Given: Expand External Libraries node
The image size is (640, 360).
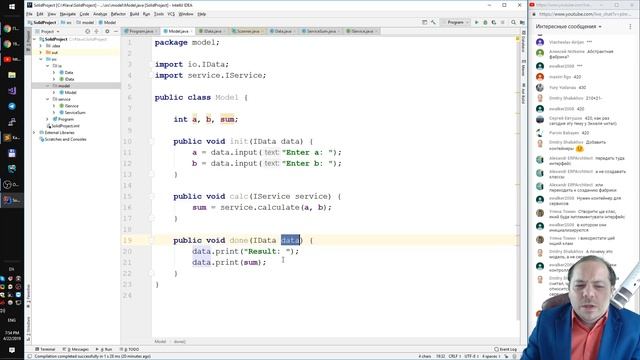Looking at the screenshot, I should pyautogui.click(x=35, y=133).
